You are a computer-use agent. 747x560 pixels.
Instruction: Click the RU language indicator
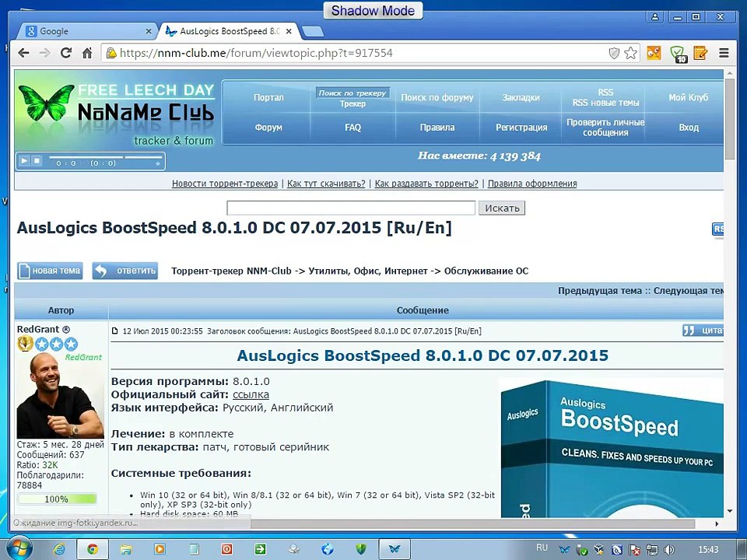click(x=542, y=548)
